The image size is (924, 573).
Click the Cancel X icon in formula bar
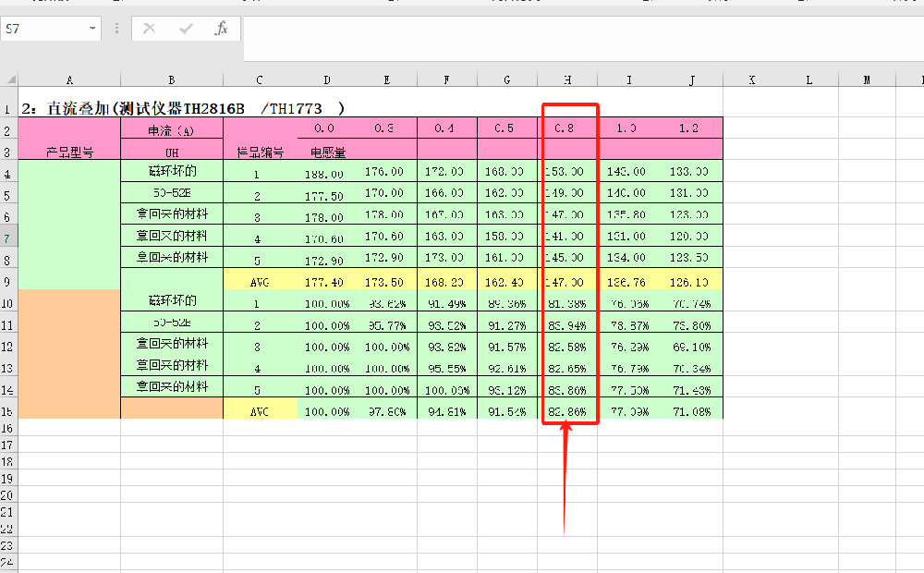click(x=150, y=29)
